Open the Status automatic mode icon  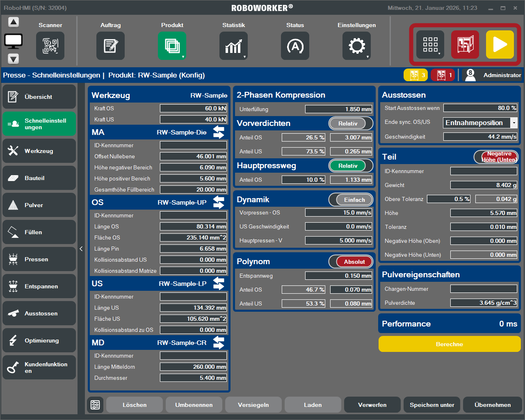pyautogui.click(x=295, y=46)
